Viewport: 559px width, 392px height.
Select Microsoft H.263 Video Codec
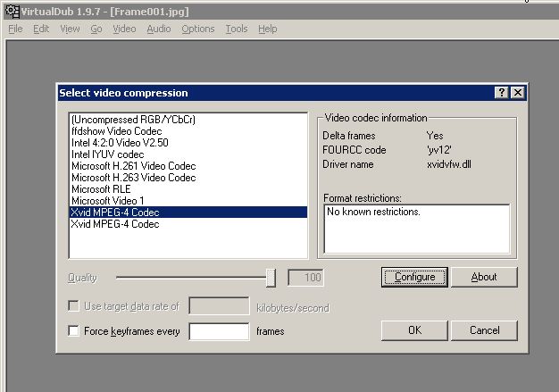coord(188,178)
